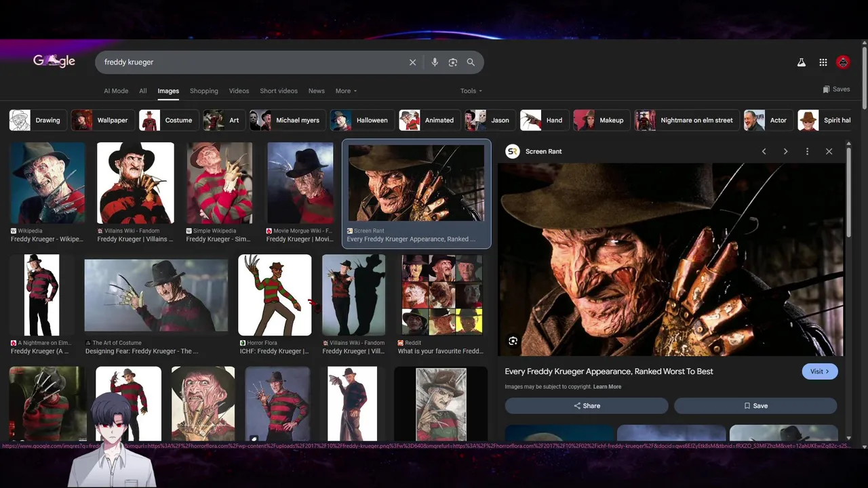
Task: Switch to the Shopping tab
Action: coord(204,91)
